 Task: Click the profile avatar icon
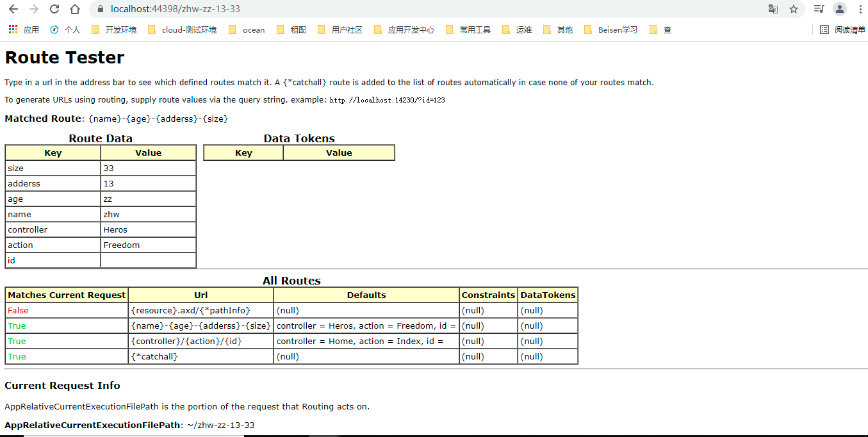click(839, 10)
